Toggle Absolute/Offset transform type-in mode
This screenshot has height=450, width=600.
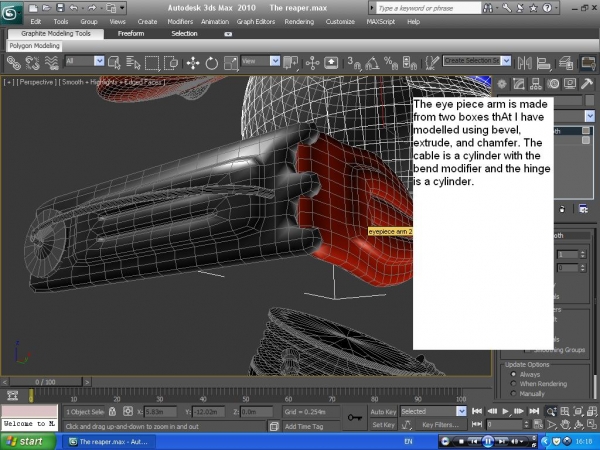(128, 412)
